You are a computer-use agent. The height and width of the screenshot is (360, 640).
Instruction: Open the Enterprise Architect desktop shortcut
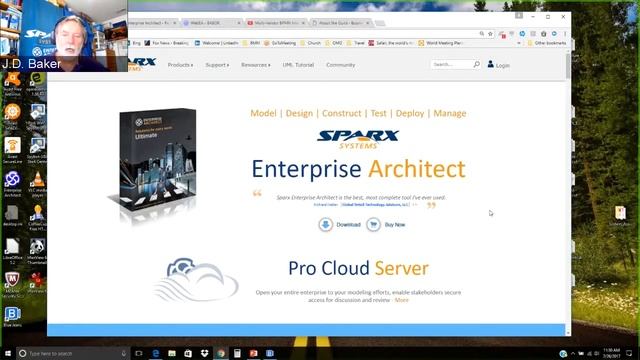[12, 184]
